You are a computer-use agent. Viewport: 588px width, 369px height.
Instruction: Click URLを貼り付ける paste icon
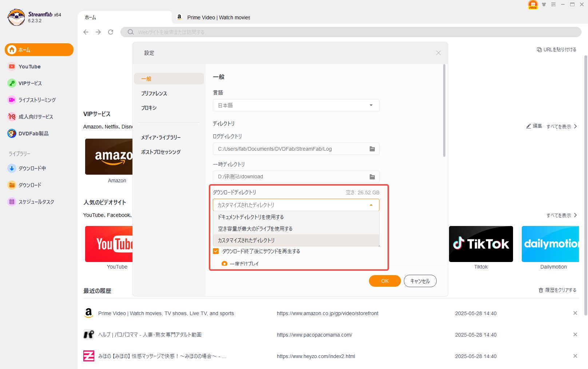click(539, 49)
